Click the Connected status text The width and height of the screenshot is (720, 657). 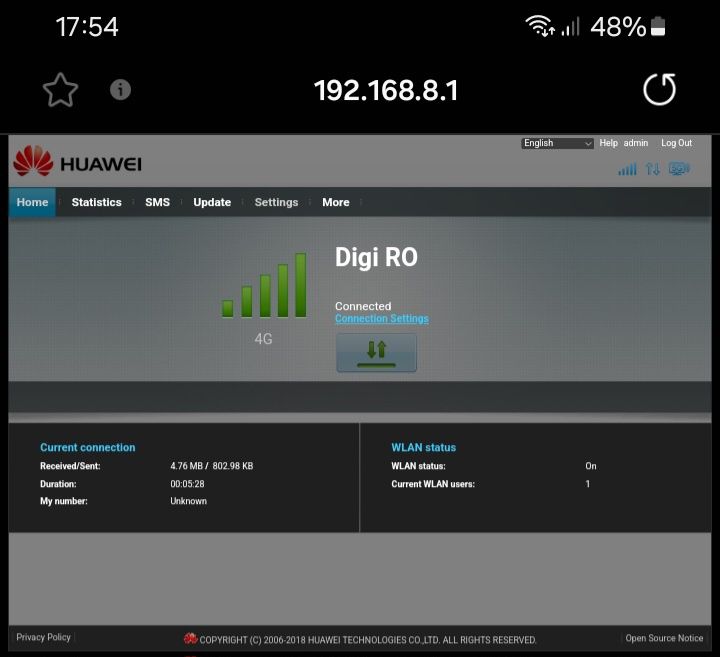pos(363,306)
